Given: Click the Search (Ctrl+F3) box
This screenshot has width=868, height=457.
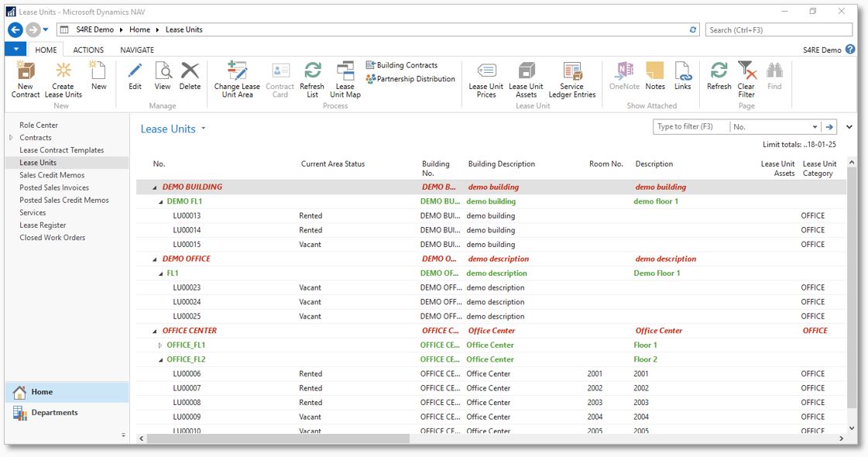Looking at the screenshot, I should [x=779, y=30].
